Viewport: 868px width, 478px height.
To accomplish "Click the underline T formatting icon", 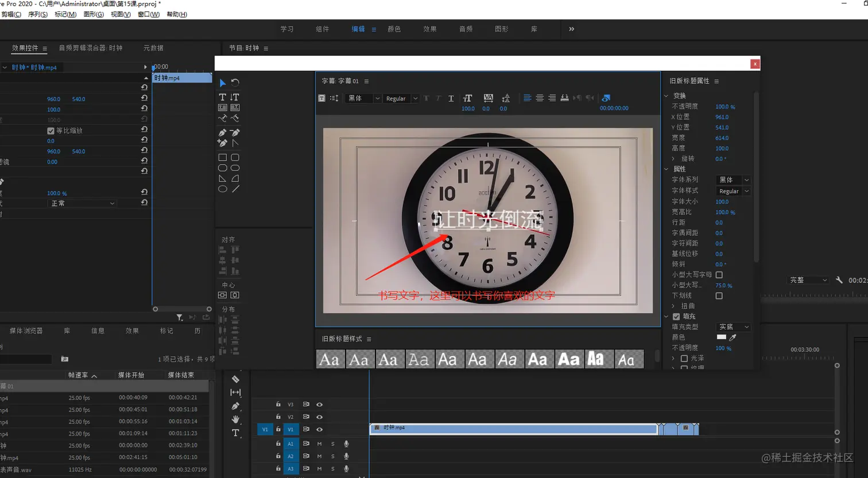I will click(451, 98).
